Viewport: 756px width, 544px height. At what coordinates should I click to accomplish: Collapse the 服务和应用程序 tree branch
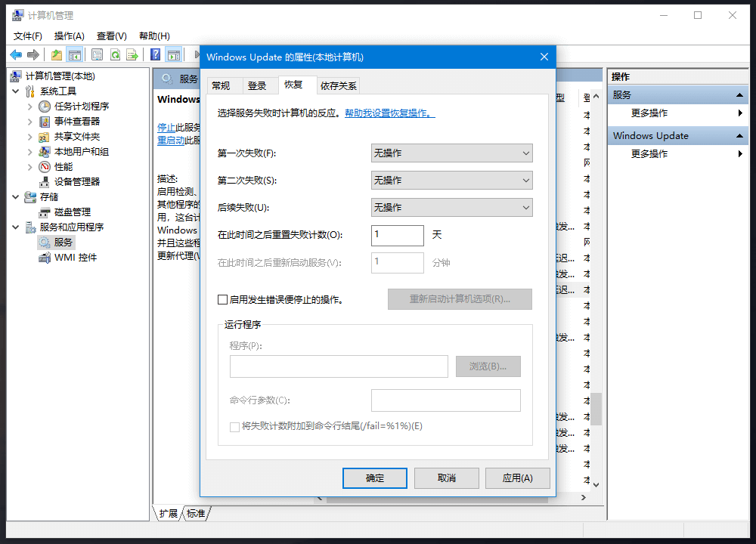point(16,227)
